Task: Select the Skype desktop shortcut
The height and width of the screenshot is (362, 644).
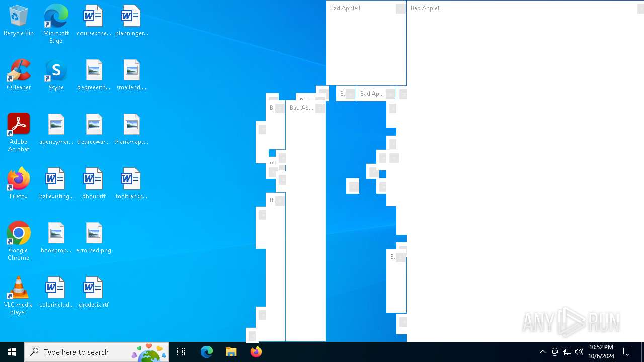Action: [x=56, y=75]
